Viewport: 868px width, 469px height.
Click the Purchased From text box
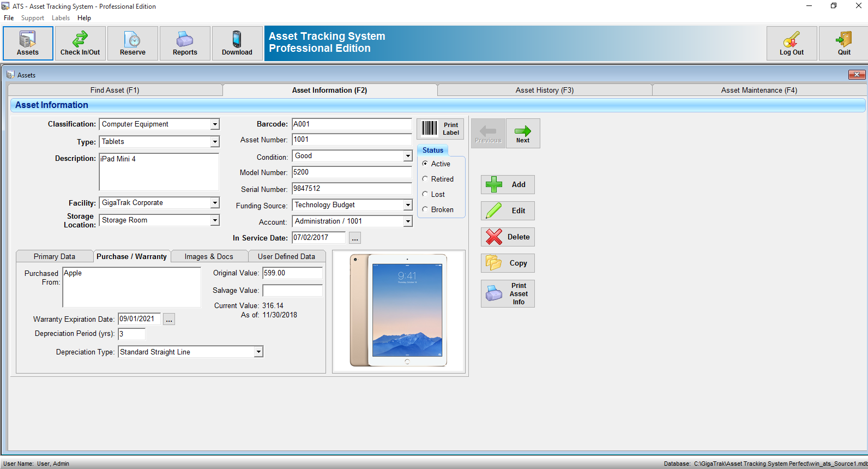click(x=132, y=287)
